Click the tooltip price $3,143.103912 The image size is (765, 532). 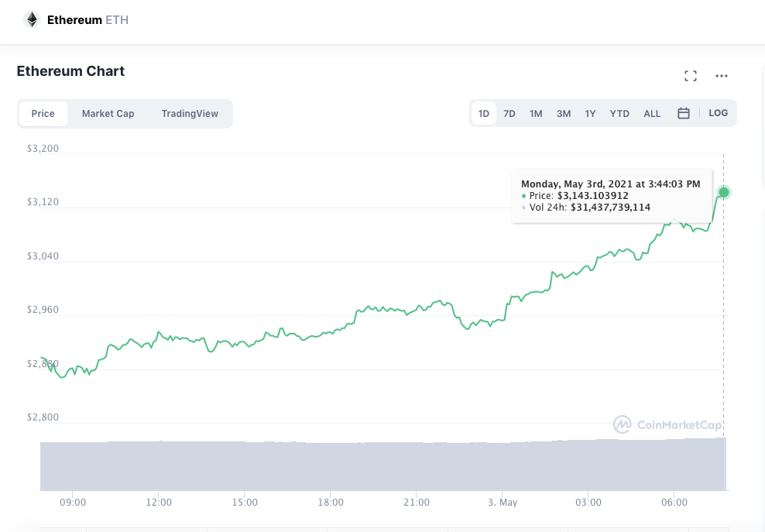click(593, 196)
